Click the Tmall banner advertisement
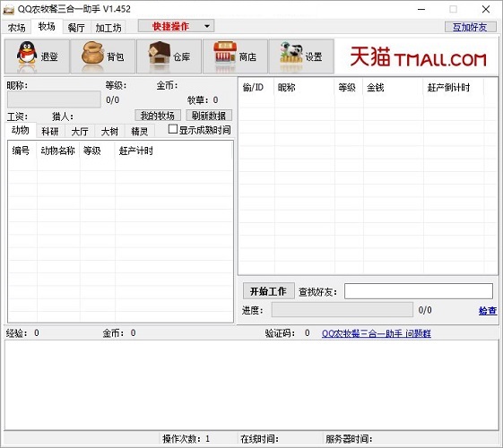This screenshot has width=503, height=448. click(417, 57)
